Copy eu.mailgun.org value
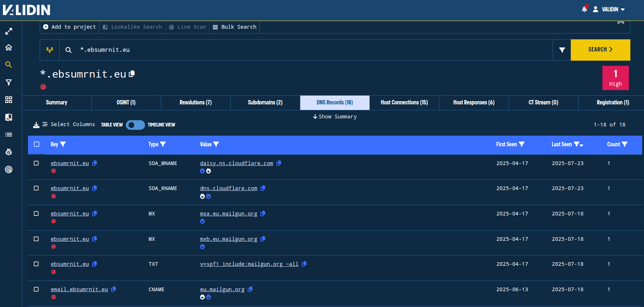 (x=250, y=289)
